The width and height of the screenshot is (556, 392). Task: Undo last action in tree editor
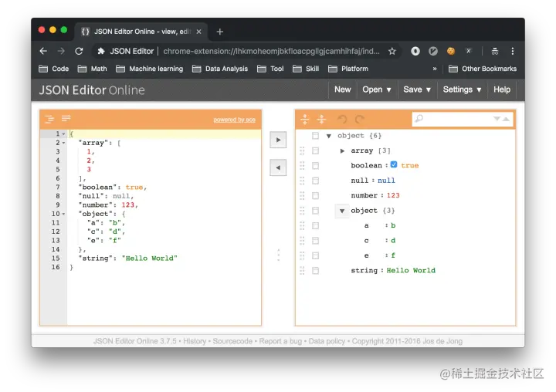pyautogui.click(x=342, y=119)
